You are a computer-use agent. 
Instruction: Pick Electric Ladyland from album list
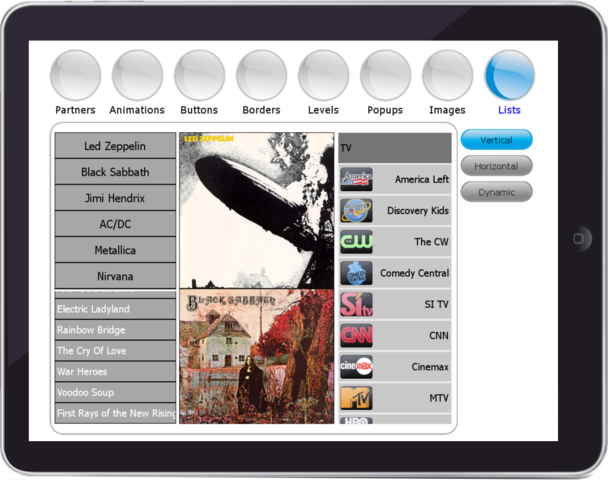point(115,309)
